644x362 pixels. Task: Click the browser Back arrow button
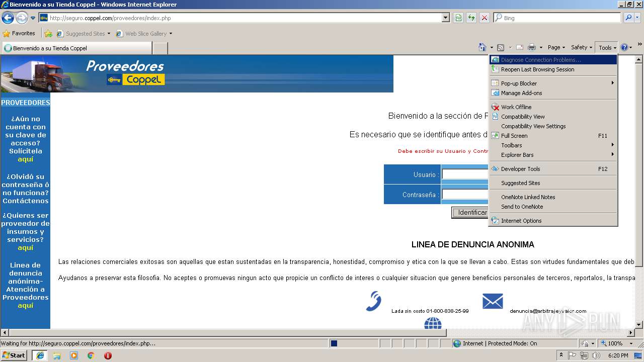(x=8, y=18)
